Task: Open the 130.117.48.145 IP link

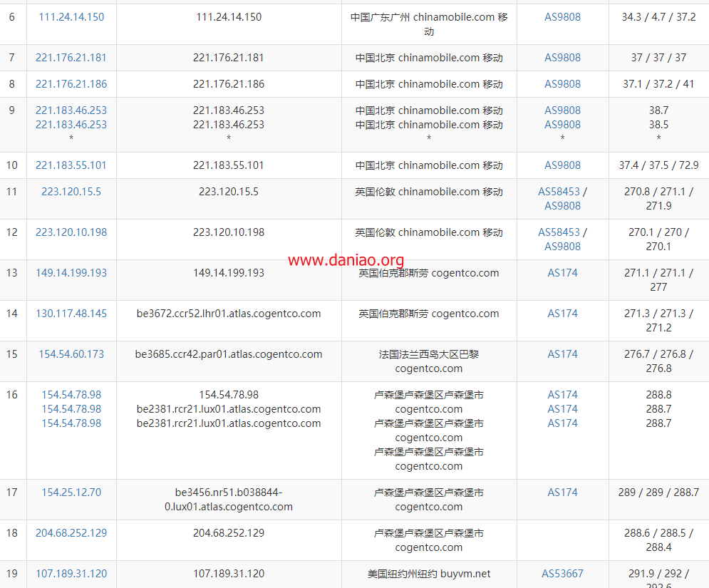Action: click(71, 314)
